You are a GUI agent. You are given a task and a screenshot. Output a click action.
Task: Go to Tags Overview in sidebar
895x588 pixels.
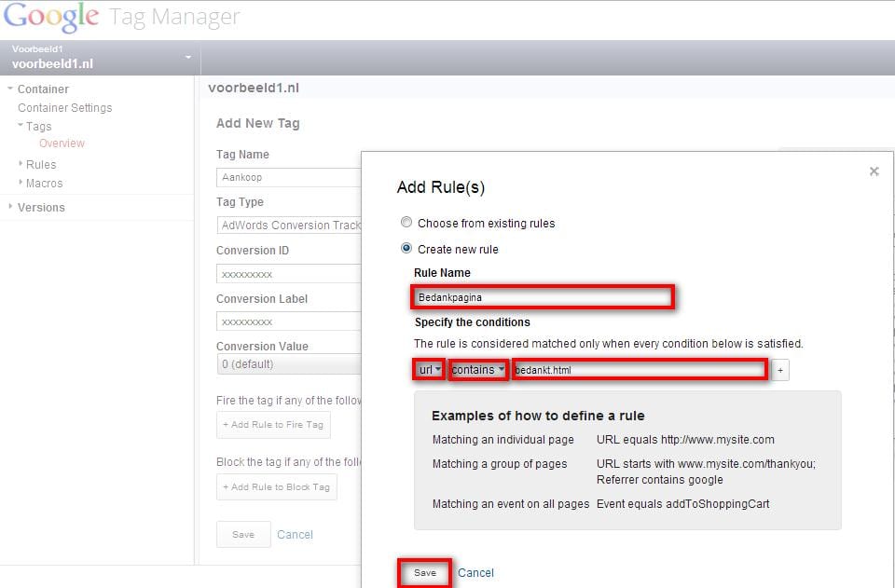pyautogui.click(x=62, y=144)
